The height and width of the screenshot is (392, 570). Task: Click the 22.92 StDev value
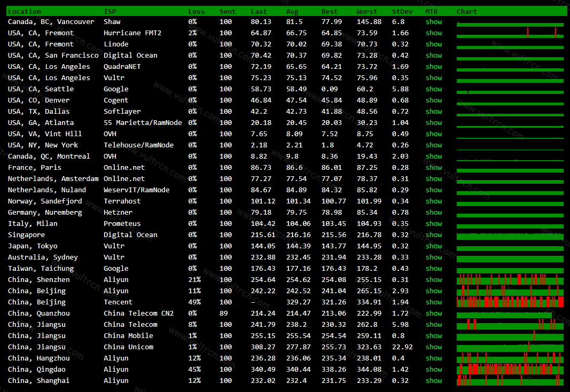(402, 347)
